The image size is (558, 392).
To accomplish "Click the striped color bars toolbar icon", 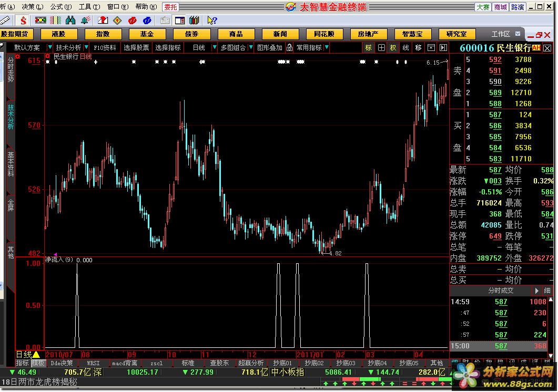I will tap(56, 20).
